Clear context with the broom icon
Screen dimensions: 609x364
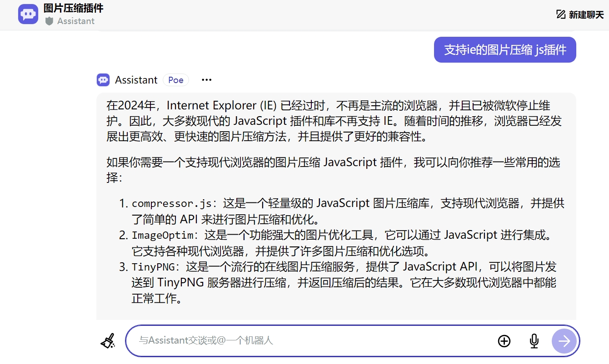point(108,340)
